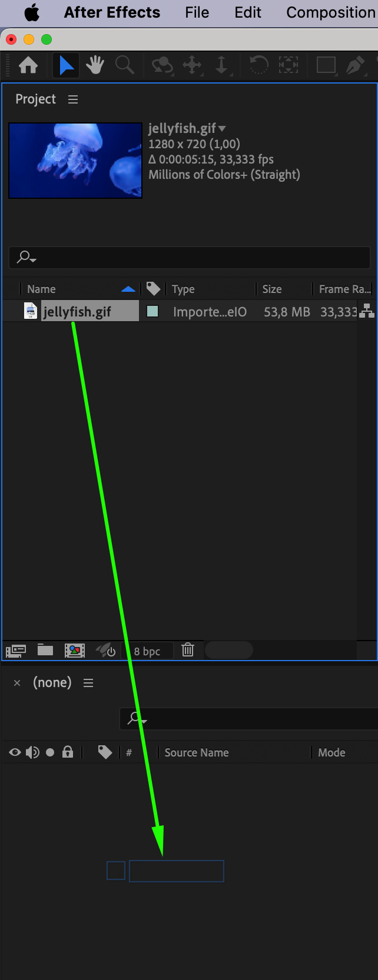Choose the Hand tool
Viewport: 378px width, 980px height.
tap(95, 65)
